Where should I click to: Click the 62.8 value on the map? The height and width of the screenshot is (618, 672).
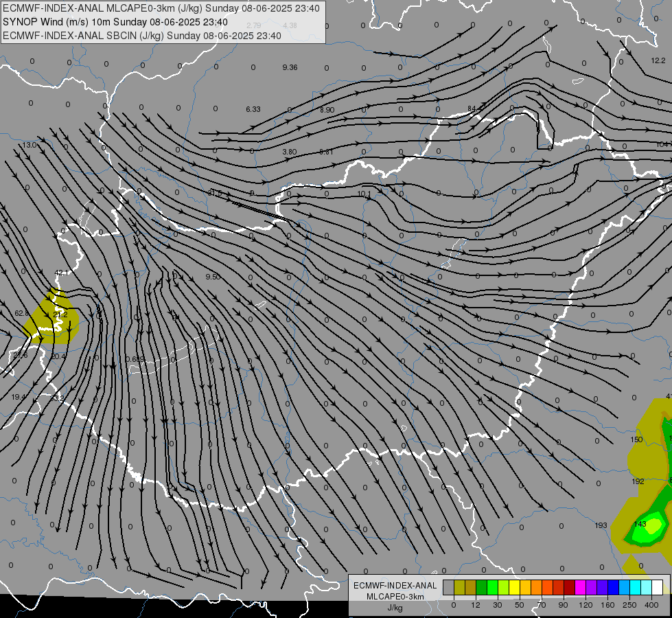pos(21,314)
